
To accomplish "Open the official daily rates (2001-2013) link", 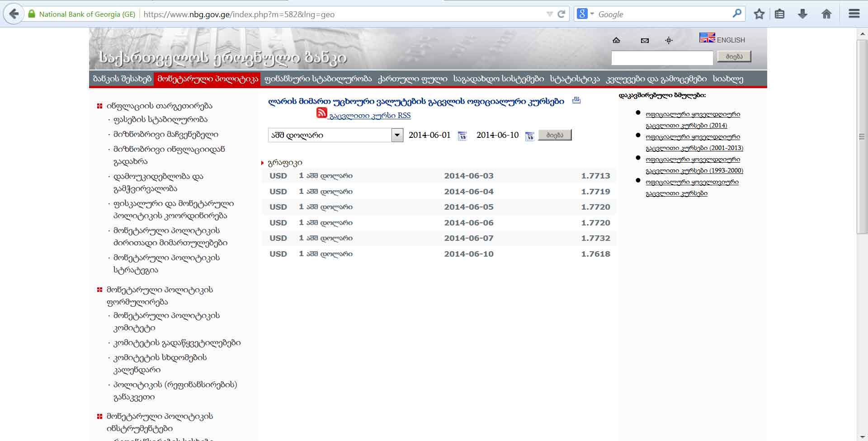I will click(694, 142).
